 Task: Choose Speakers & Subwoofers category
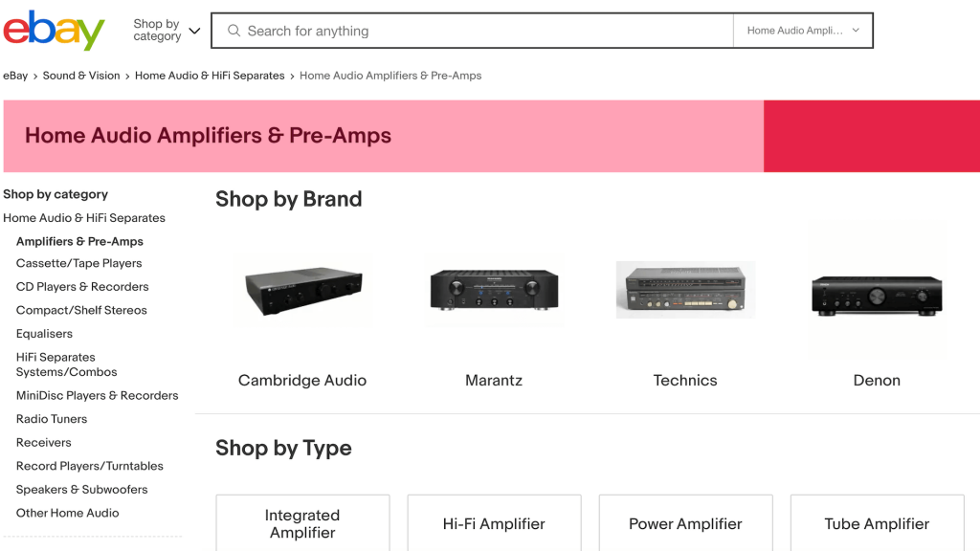[82, 490]
